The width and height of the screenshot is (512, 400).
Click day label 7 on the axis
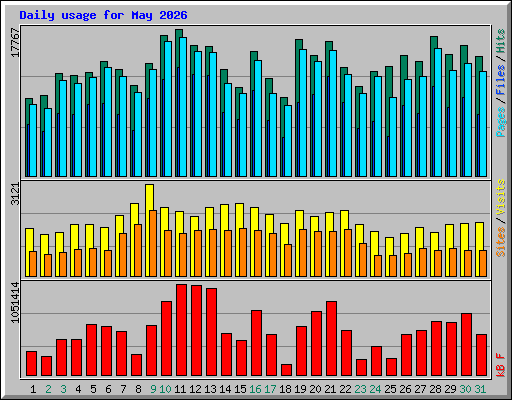(123, 389)
